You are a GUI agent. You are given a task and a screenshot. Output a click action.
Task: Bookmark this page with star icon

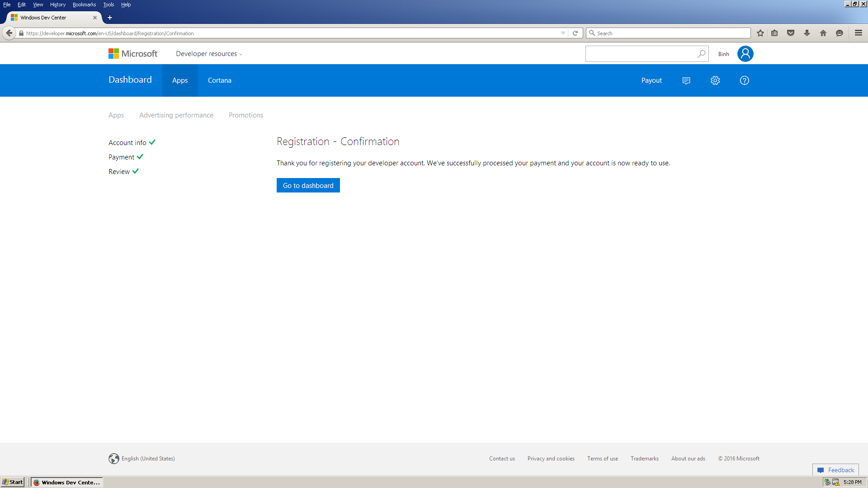[x=760, y=33]
